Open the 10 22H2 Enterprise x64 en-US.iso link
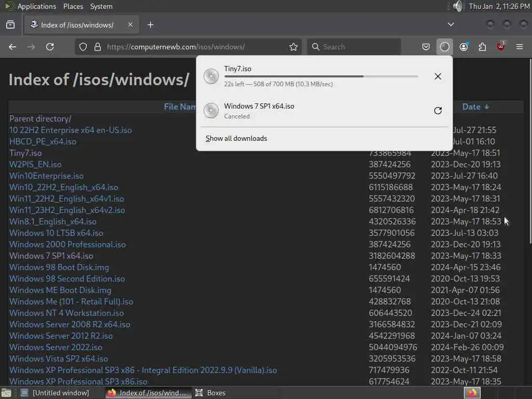This screenshot has height=399, width=532. 71,130
